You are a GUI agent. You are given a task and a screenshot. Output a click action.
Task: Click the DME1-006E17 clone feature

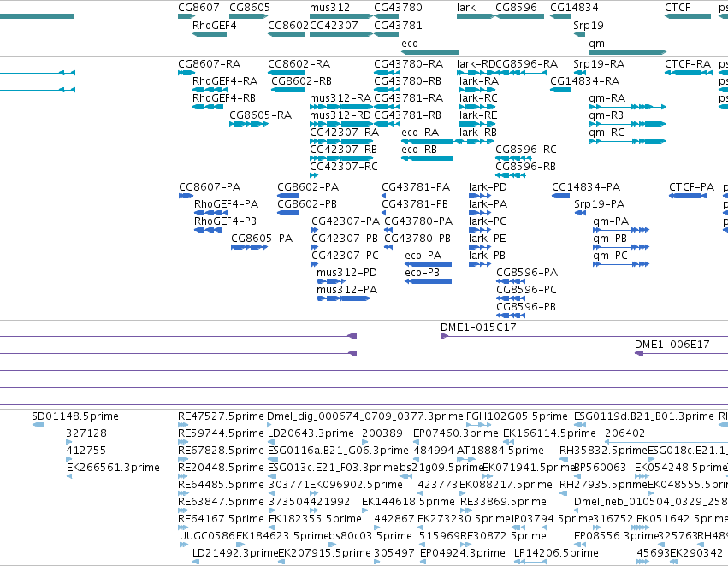[x=681, y=353]
